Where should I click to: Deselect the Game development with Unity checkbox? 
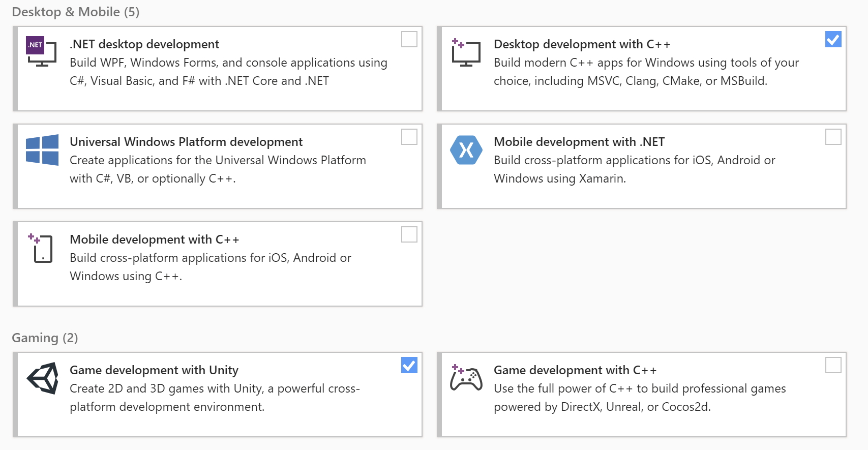[x=409, y=365]
